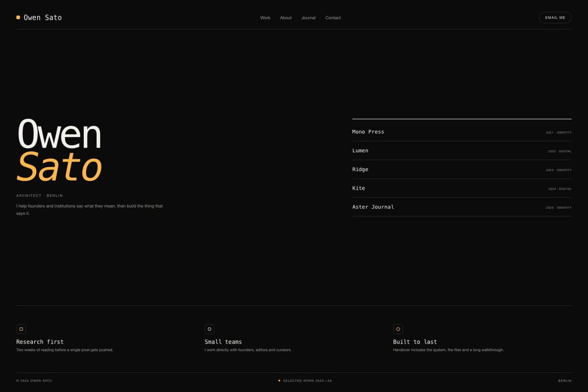
Task: Click the orange square logo mark
Action: coord(18,17)
